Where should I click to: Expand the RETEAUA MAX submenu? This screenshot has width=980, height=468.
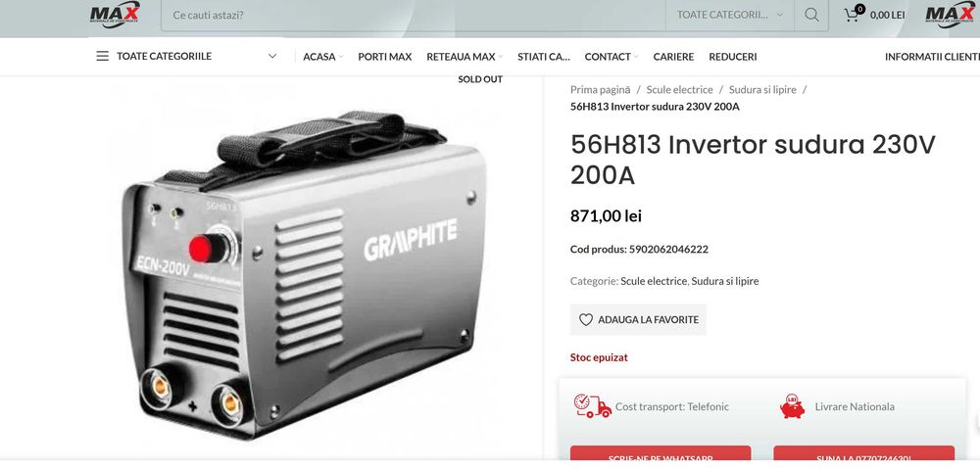coord(465,57)
